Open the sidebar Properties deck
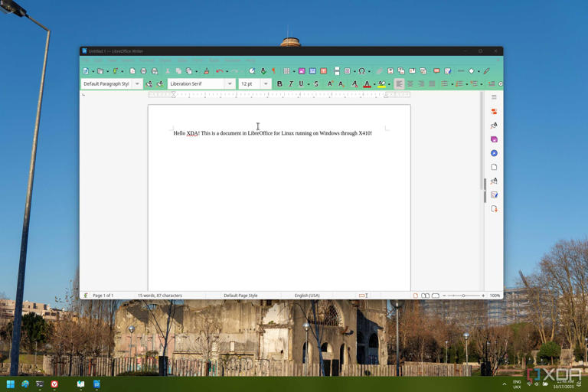 tap(494, 112)
